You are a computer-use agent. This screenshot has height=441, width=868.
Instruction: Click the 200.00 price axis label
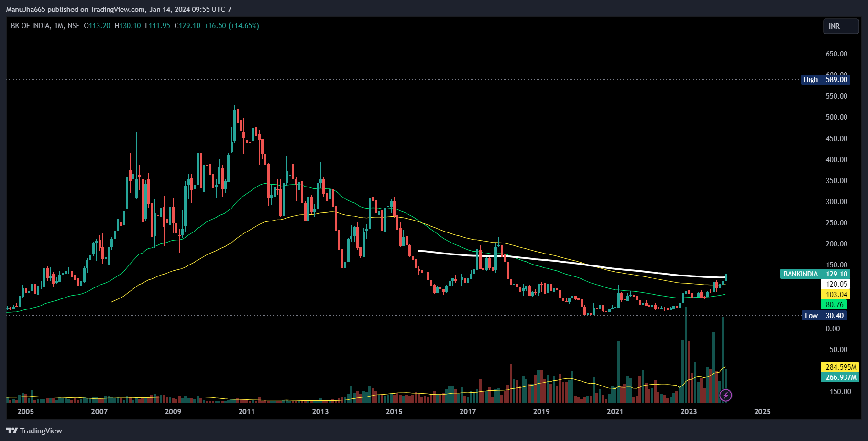click(836, 244)
